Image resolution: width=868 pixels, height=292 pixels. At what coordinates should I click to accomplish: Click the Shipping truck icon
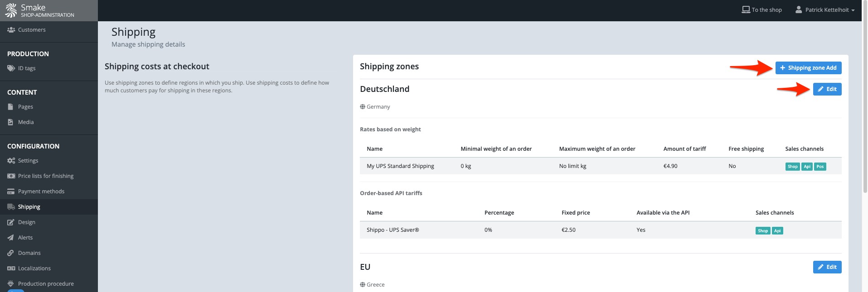coord(11,207)
